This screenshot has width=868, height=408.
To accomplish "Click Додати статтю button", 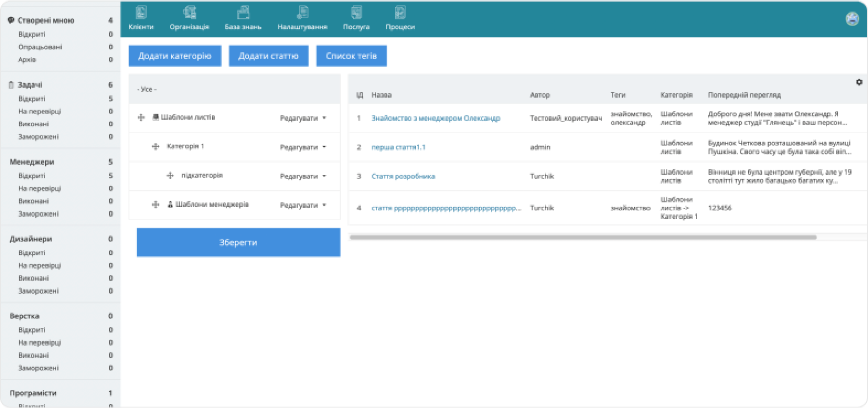I will point(269,56).
